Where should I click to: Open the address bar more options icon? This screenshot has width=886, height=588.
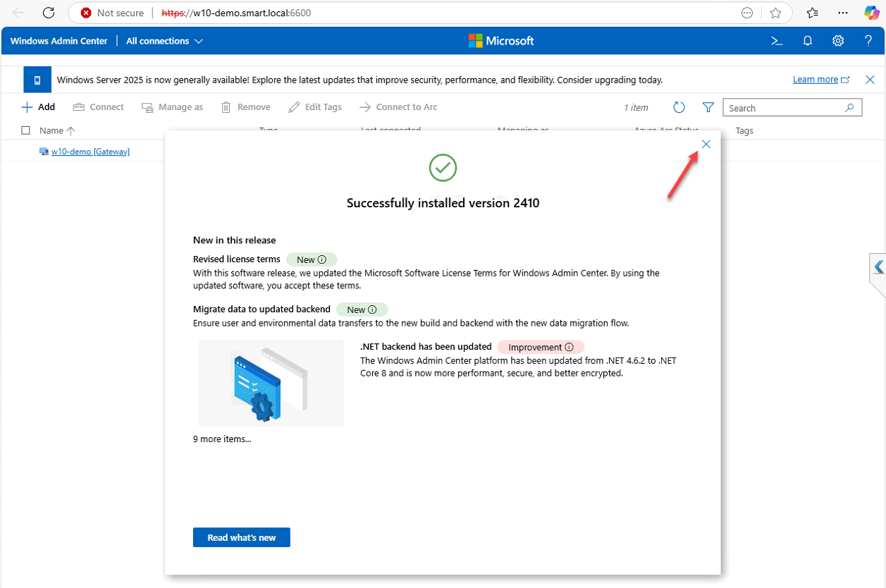click(x=748, y=13)
